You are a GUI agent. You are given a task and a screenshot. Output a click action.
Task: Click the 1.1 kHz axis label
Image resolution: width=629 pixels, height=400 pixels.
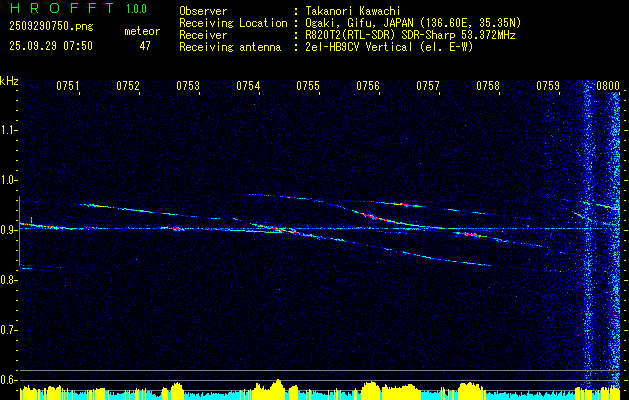point(8,130)
